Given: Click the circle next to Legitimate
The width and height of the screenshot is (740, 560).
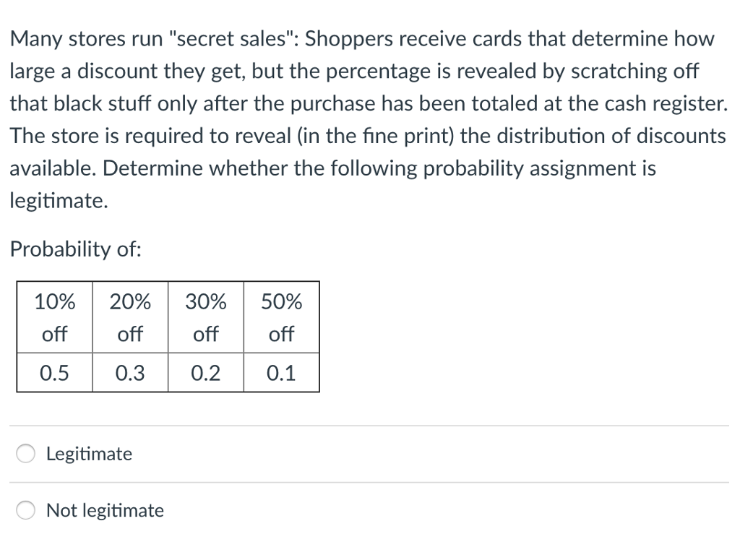Looking at the screenshot, I should (x=25, y=454).
